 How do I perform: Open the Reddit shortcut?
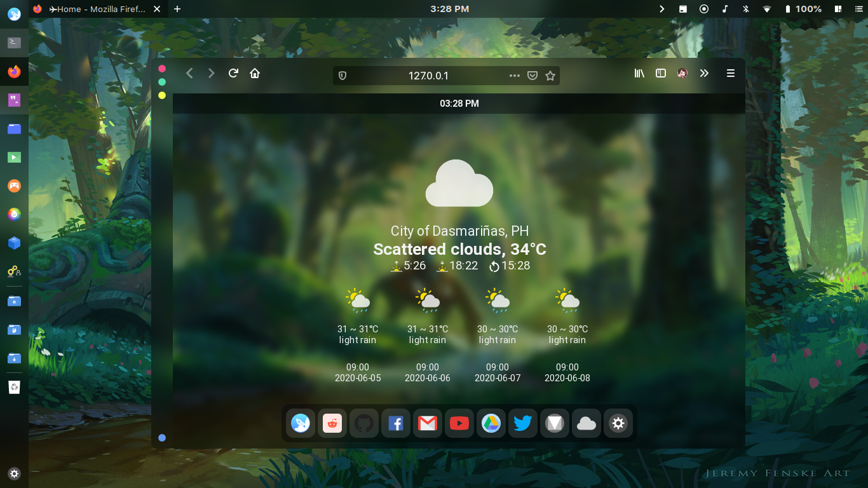(332, 423)
